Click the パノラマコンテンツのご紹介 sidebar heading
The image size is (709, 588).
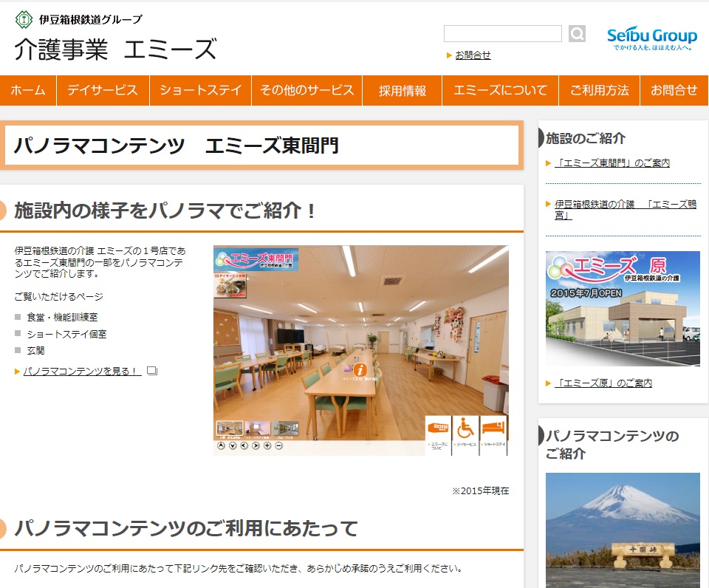pos(612,445)
